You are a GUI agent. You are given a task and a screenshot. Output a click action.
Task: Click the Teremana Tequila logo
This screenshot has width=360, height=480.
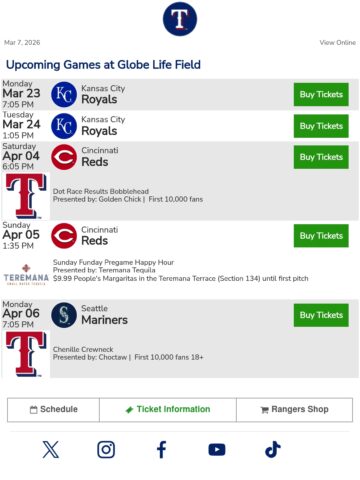pos(26,274)
